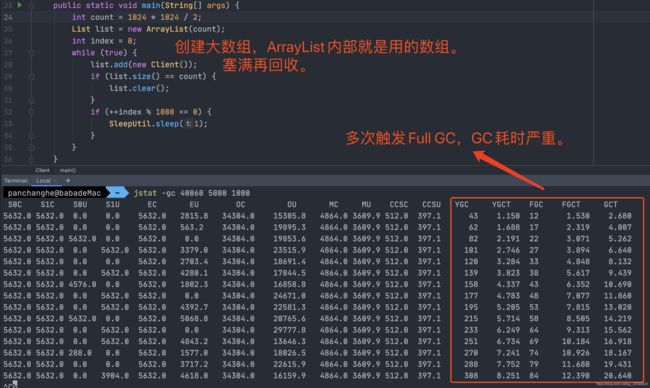Collapse the while (true) block fold marker
Viewport: 650px width, 388px height.
(32, 53)
